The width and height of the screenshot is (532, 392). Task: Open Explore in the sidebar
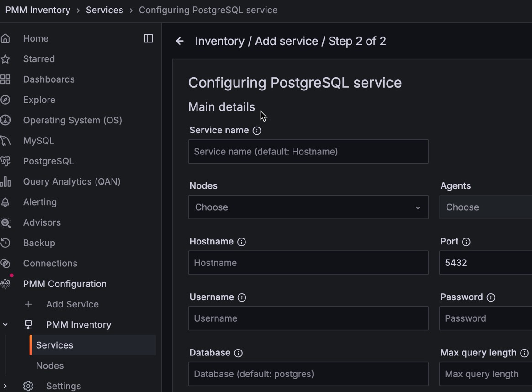[x=39, y=100]
